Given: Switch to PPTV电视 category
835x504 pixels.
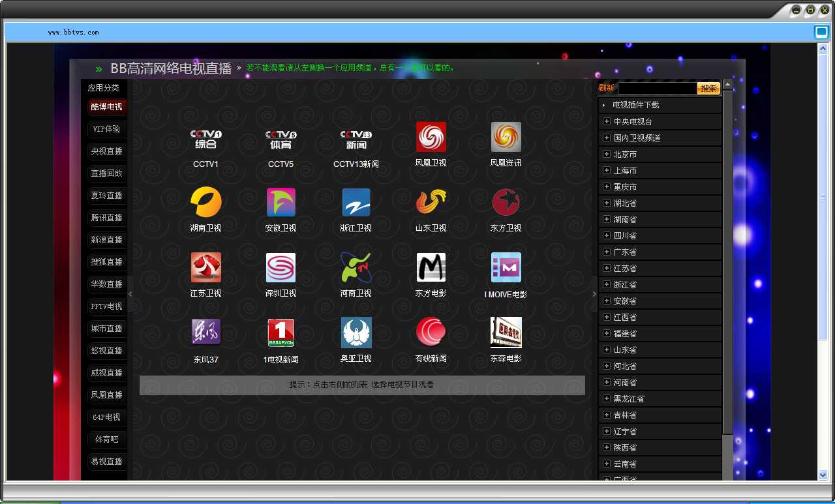Looking at the screenshot, I should (x=106, y=306).
